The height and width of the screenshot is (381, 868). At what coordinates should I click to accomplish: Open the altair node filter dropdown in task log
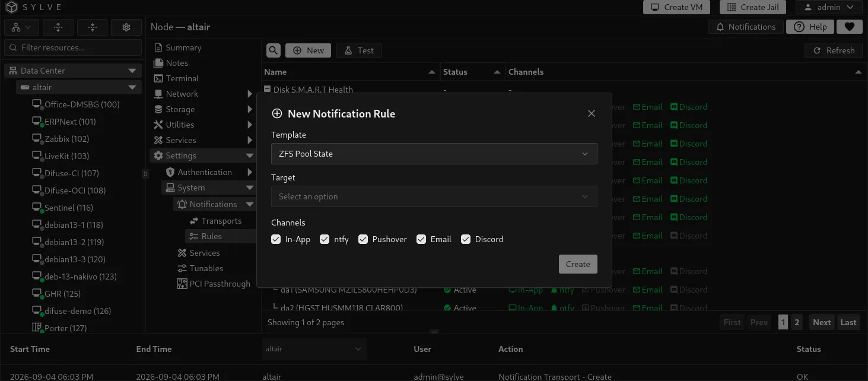point(314,349)
